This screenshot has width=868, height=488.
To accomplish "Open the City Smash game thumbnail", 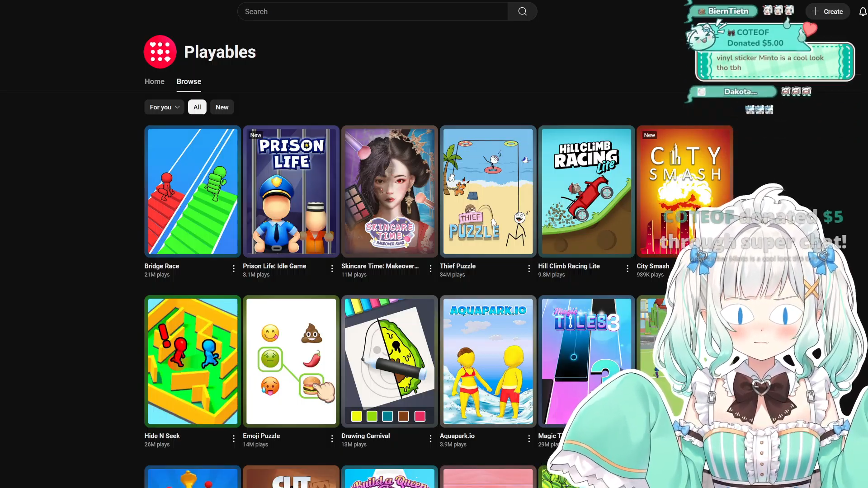I will pyautogui.click(x=685, y=192).
